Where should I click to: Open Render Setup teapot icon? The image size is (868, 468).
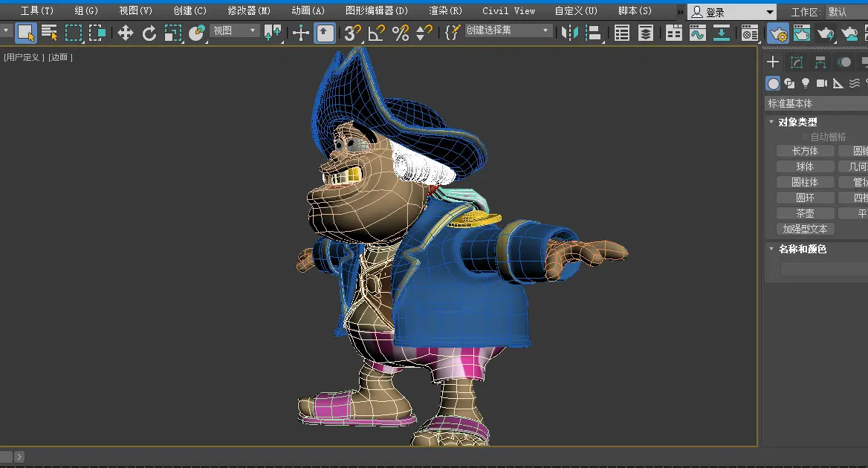(778, 33)
